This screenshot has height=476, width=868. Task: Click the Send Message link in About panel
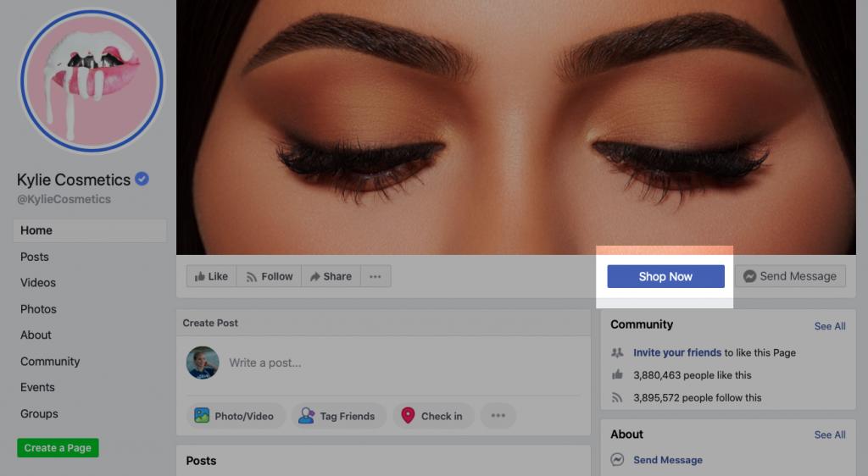pyautogui.click(x=668, y=460)
